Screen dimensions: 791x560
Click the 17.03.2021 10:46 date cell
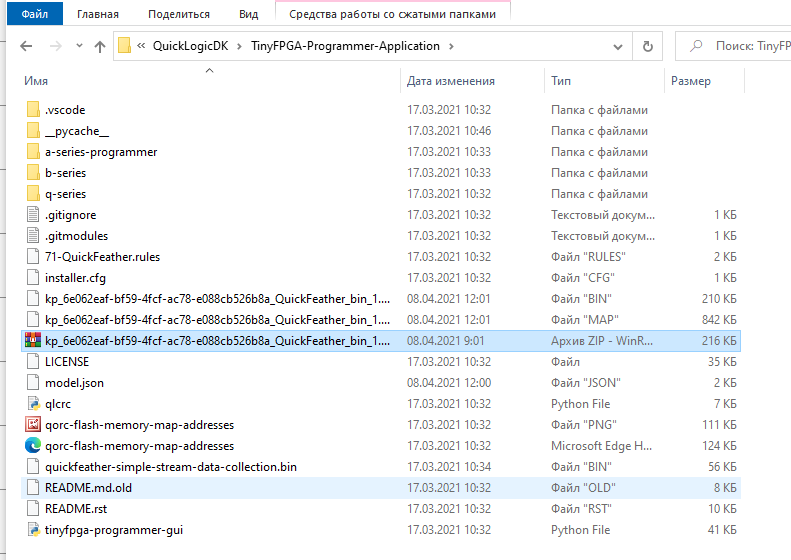(449, 131)
